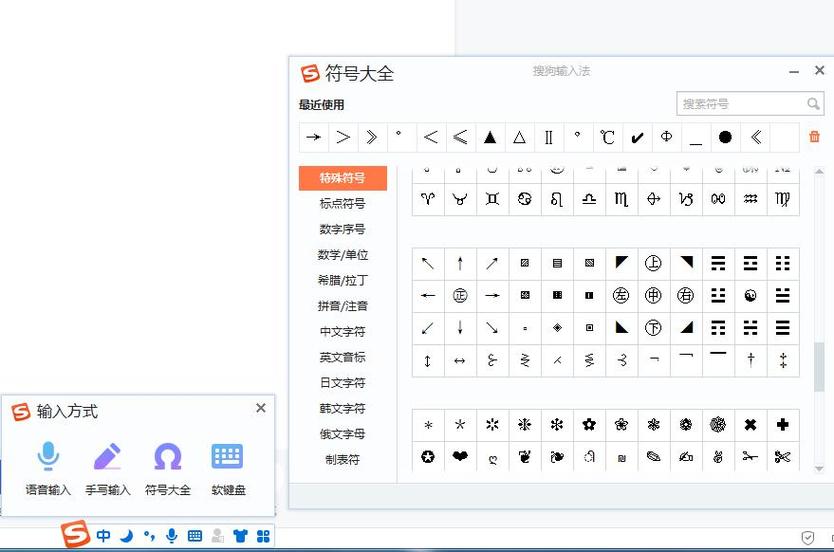Open the toolbox grid icon on the IME toolbar
Screen dimensions: 834x552
[263, 536]
